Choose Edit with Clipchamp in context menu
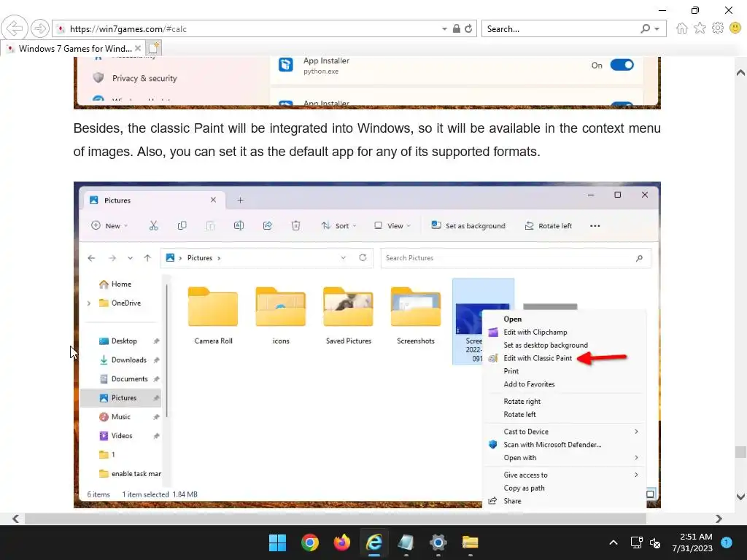This screenshot has width=747, height=560. [x=535, y=332]
